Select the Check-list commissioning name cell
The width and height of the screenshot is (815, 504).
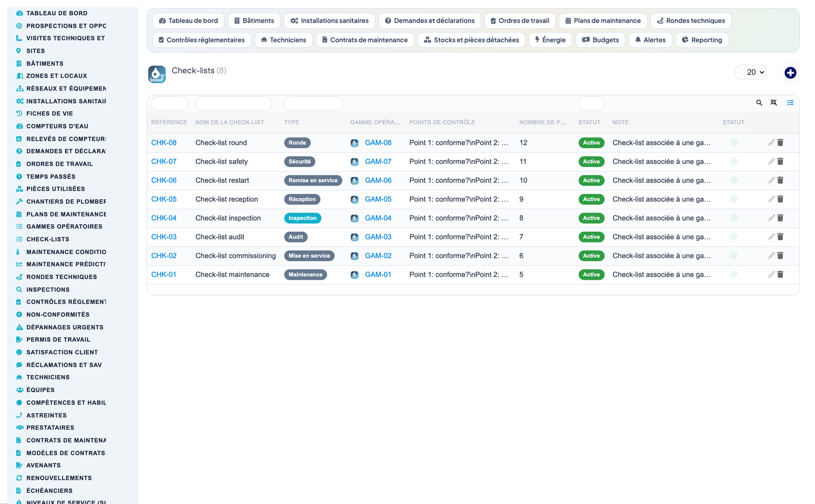[236, 255]
